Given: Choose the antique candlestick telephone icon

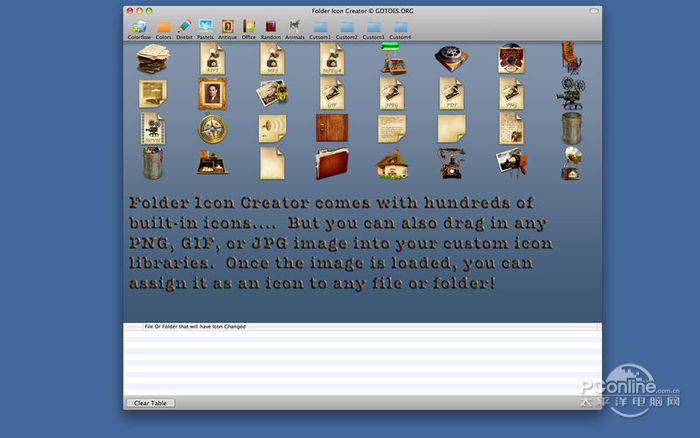Looking at the screenshot, I should tap(451, 163).
